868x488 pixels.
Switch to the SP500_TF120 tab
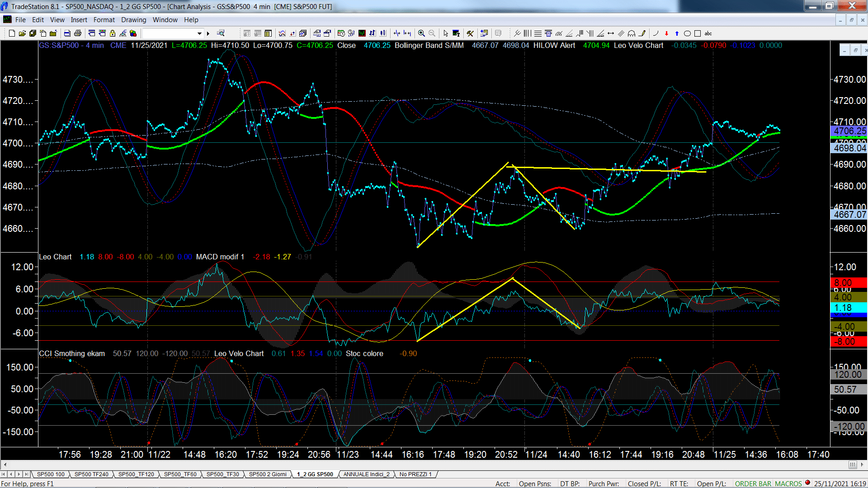click(136, 474)
